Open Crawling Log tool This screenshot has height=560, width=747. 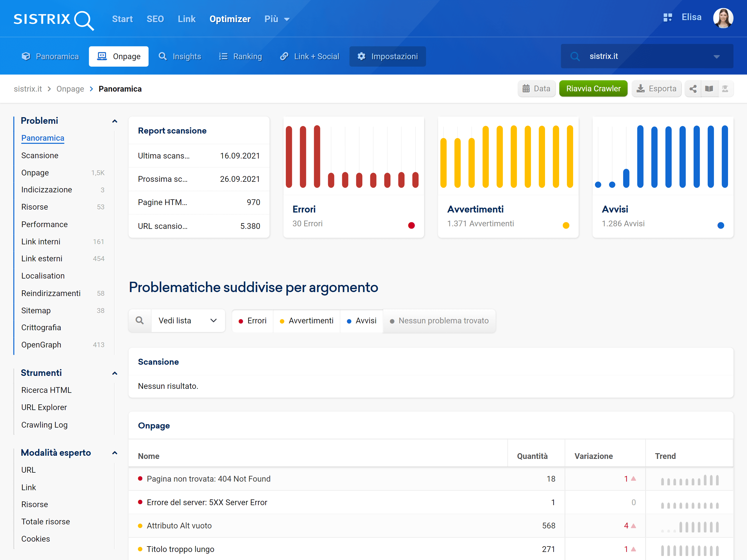tap(44, 425)
